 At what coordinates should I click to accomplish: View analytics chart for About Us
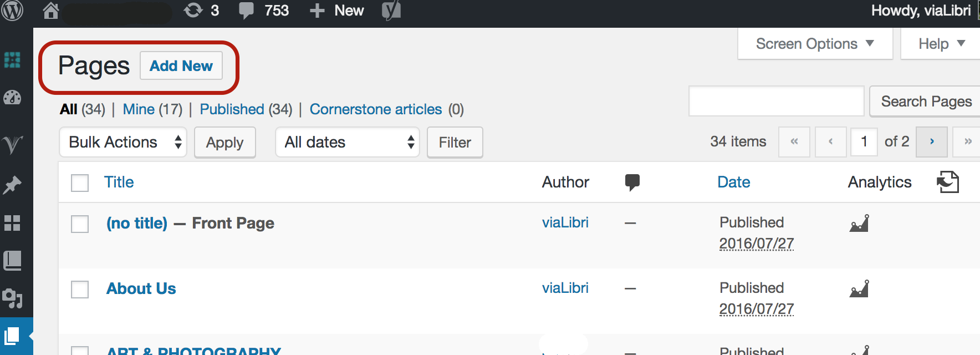(x=859, y=288)
